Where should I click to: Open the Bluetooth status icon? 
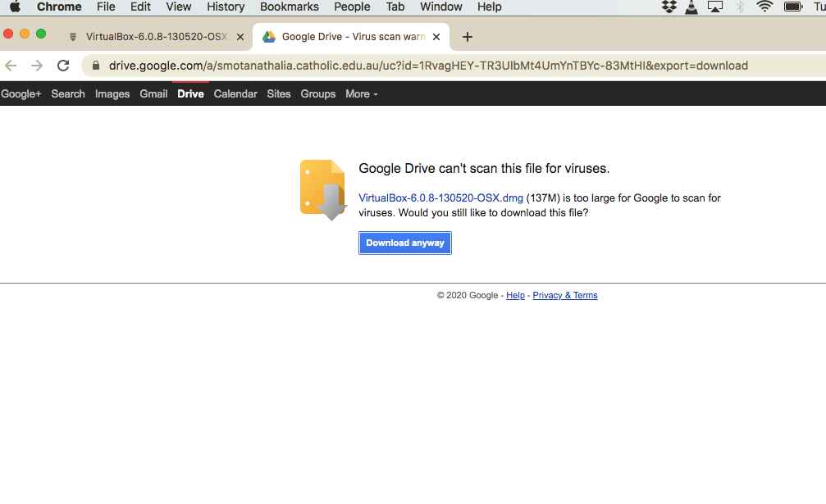pos(740,7)
